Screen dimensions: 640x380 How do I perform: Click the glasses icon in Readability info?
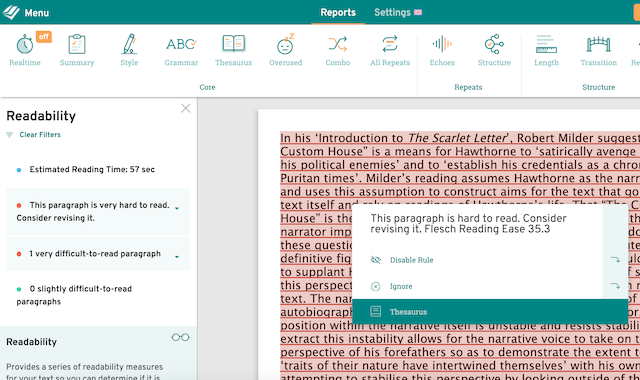pos(180,337)
